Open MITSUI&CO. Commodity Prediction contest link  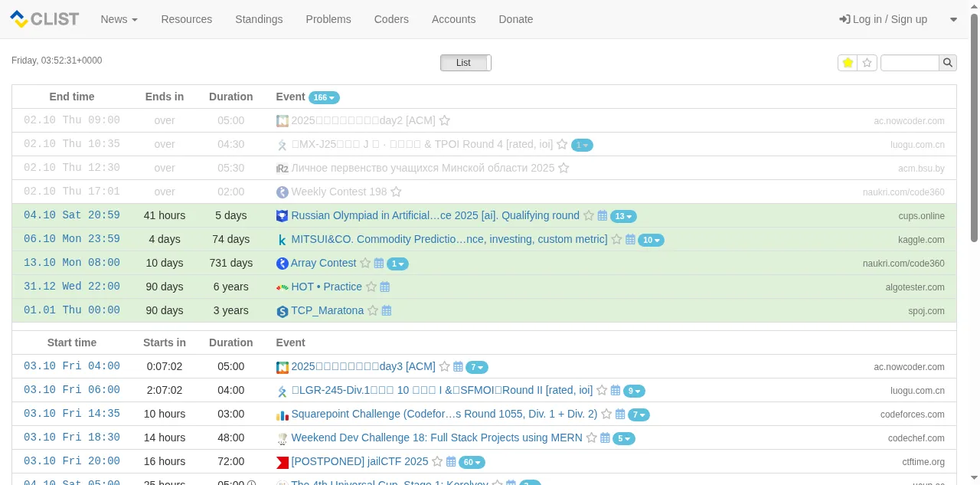(x=449, y=239)
